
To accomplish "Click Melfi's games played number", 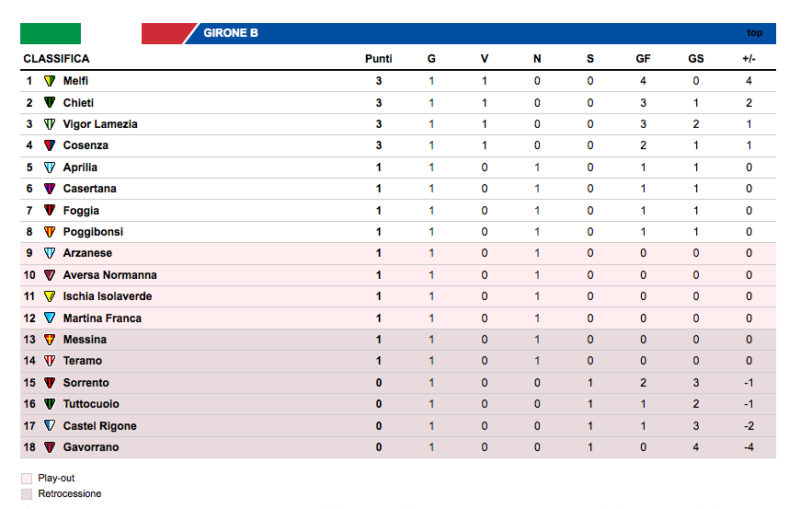I will tap(431, 81).
